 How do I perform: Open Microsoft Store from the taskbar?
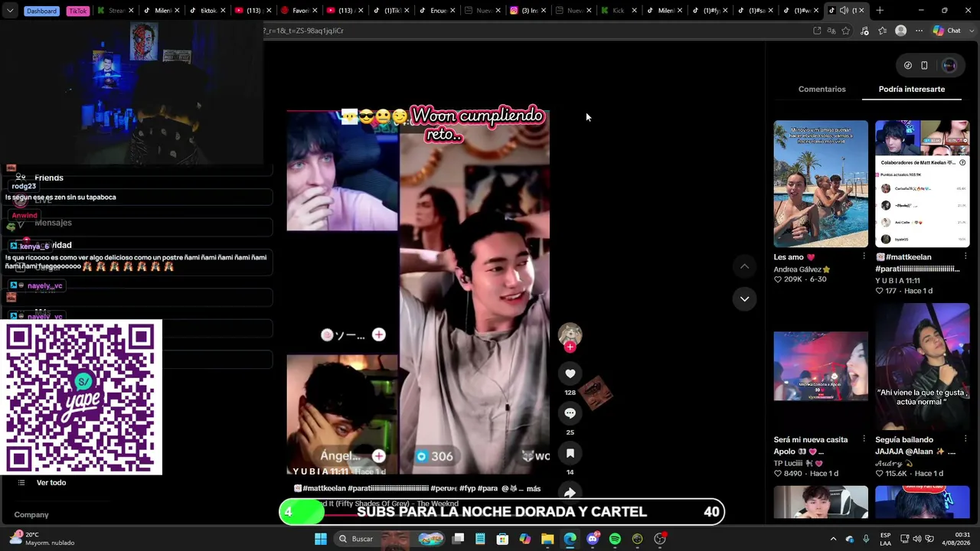[x=502, y=539]
